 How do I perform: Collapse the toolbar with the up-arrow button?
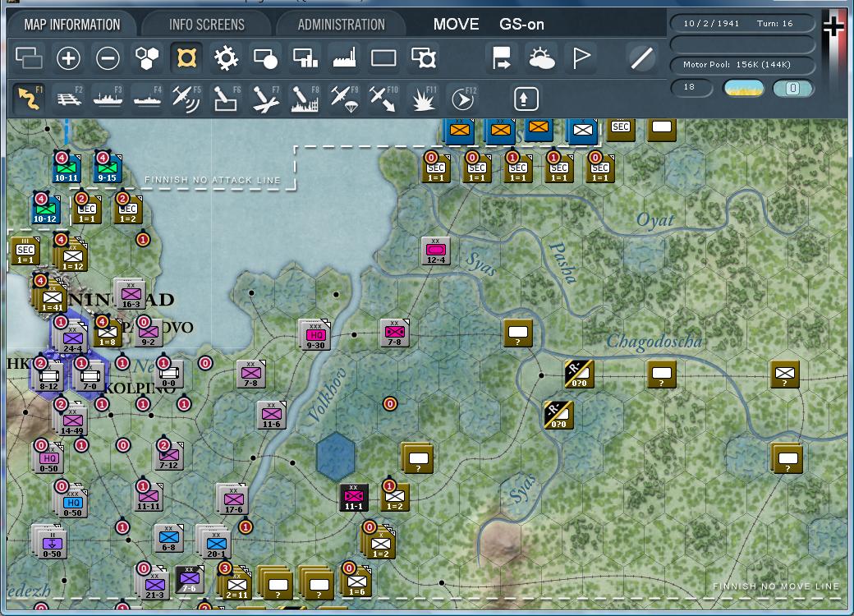tap(526, 98)
